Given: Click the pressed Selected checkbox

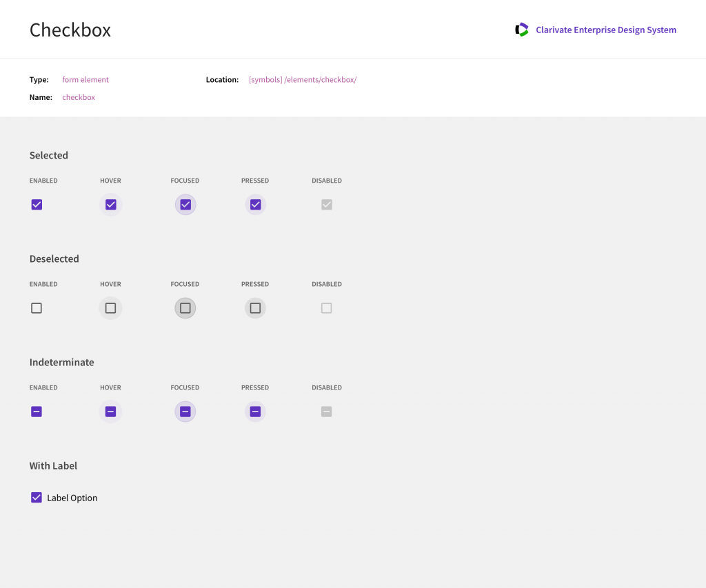Looking at the screenshot, I should [255, 205].
